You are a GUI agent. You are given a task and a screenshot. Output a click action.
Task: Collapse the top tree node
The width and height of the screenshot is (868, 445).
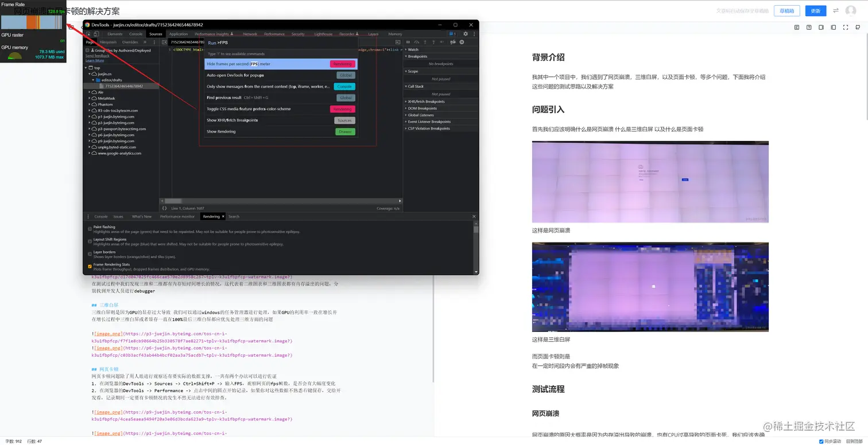pos(86,68)
